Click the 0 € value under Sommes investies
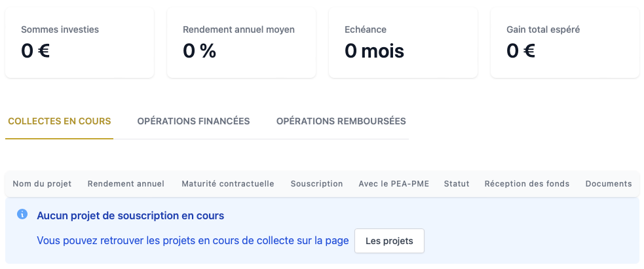The image size is (644, 269). click(35, 51)
